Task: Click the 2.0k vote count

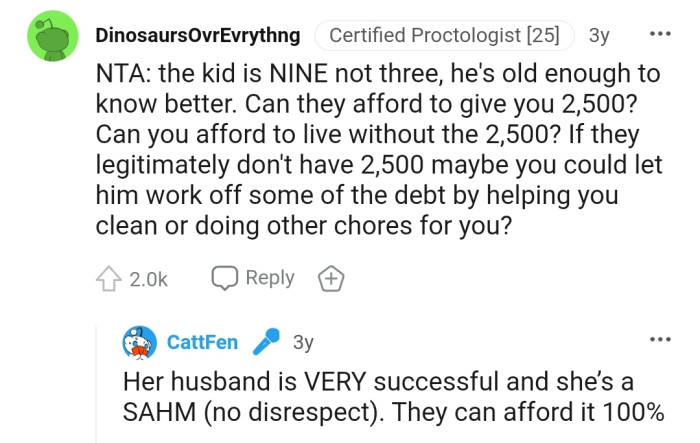Action: [149, 279]
